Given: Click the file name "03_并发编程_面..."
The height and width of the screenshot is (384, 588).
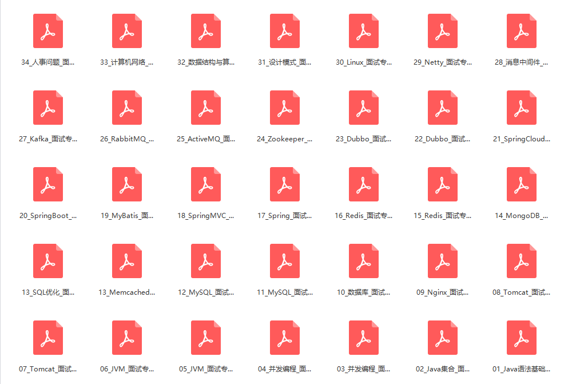Looking at the screenshot, I should click(x=363, y=369).
